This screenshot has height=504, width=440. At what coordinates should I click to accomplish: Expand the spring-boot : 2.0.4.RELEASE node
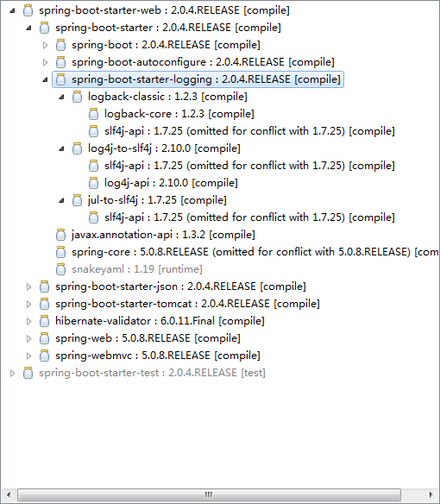[46, 45]
